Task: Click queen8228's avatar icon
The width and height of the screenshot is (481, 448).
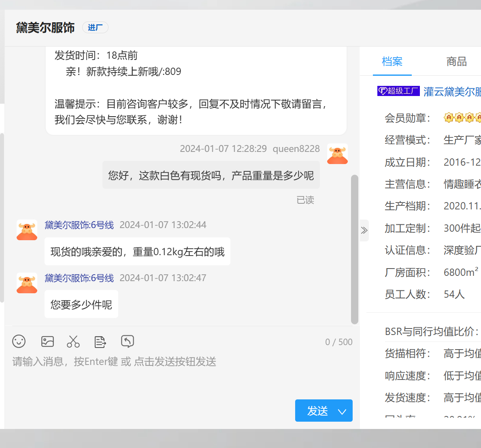Action: coord(337,154)
